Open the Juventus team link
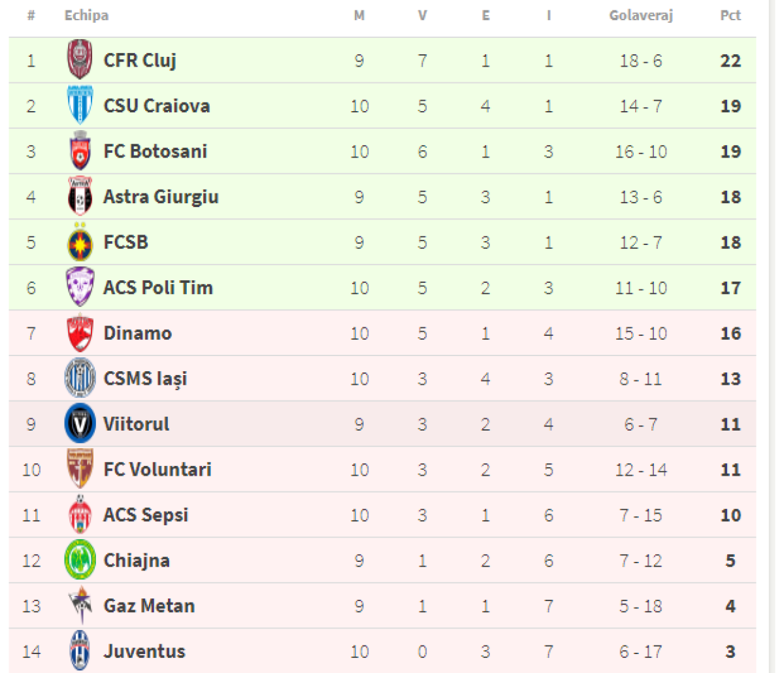Viewport: 784px width, 673px height. [144, 651]
